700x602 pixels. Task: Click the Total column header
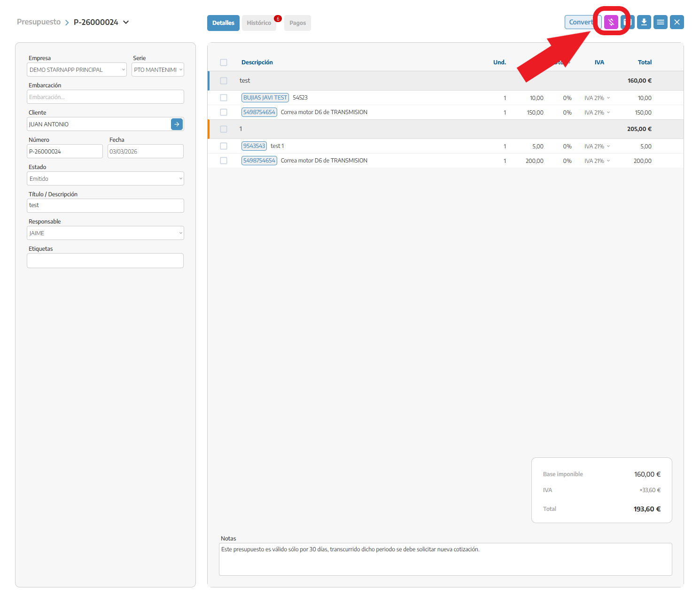(x=645, y=62)
